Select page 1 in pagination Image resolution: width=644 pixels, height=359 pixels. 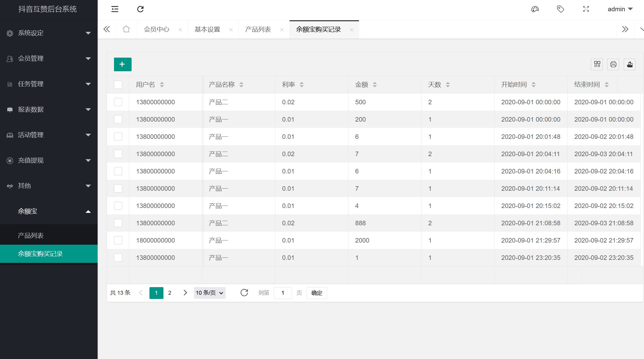[156, 293]
